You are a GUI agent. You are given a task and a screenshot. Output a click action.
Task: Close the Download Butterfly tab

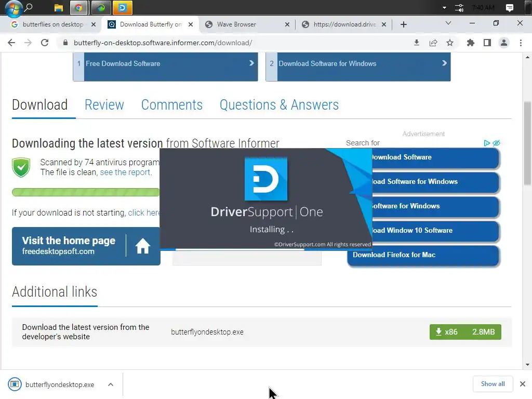(x=191, y=24)
